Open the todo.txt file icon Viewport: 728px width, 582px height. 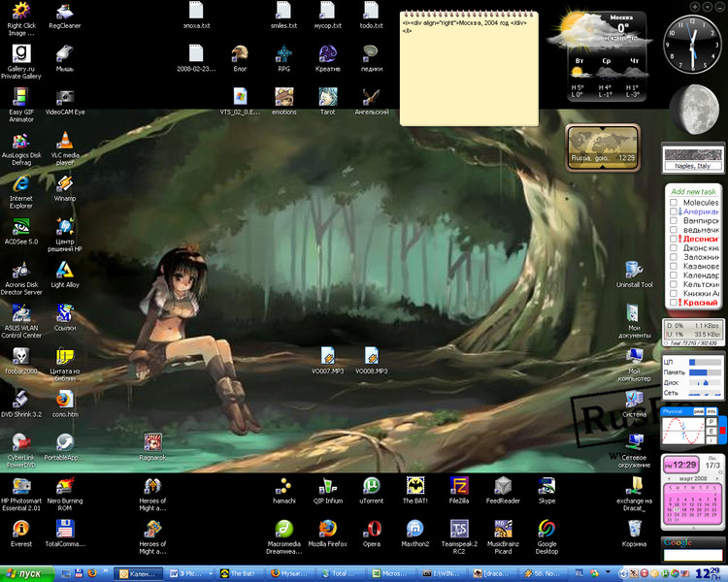[x=372, y=16]
